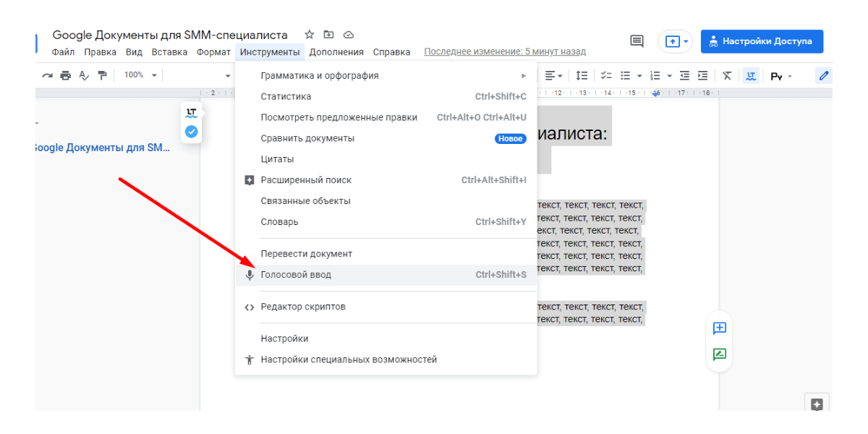The image size is (868, 434).
Task: Open the Последнее изменение history link
Action: (504, 52)
